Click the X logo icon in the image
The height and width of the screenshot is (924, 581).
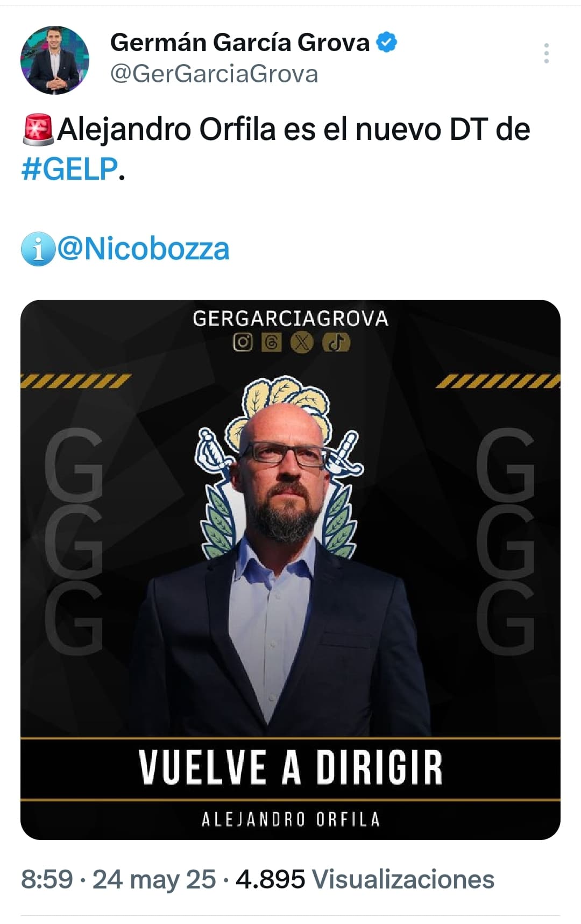[x=302, y=342]
